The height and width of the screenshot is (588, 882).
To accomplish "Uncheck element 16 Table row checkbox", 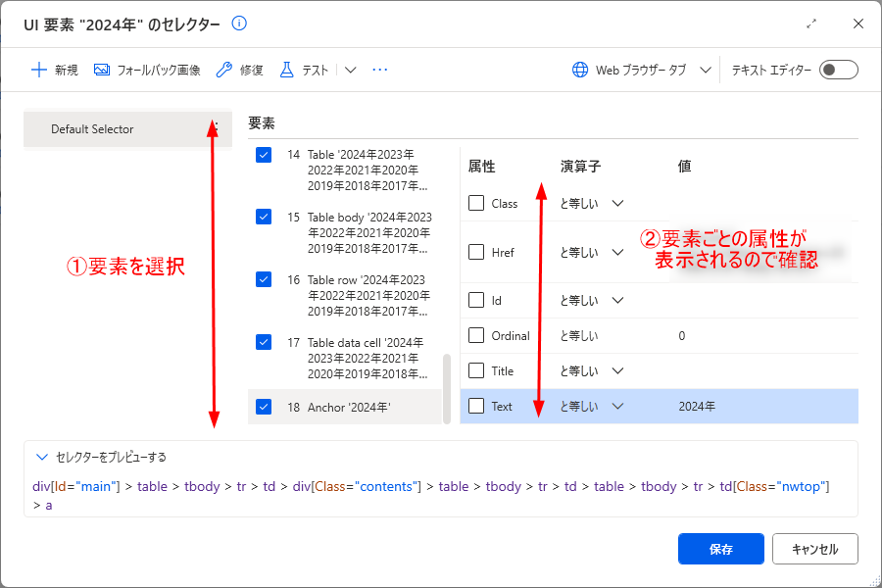I will 264,279.
